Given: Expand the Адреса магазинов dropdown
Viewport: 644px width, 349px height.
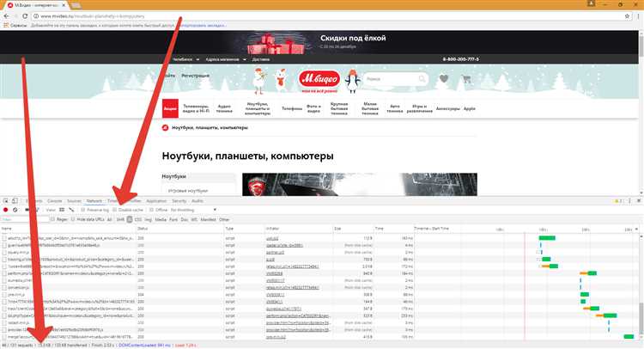Looking at the screenshot, I should point(226,59).
